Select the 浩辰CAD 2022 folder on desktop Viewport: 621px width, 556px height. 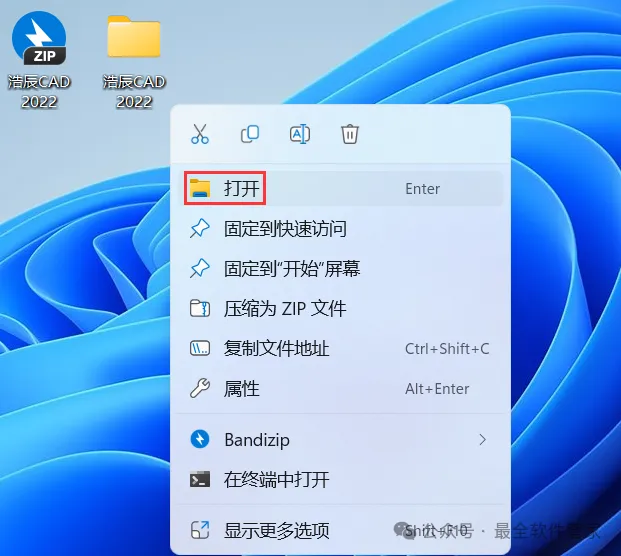click(x=134, y=62)
